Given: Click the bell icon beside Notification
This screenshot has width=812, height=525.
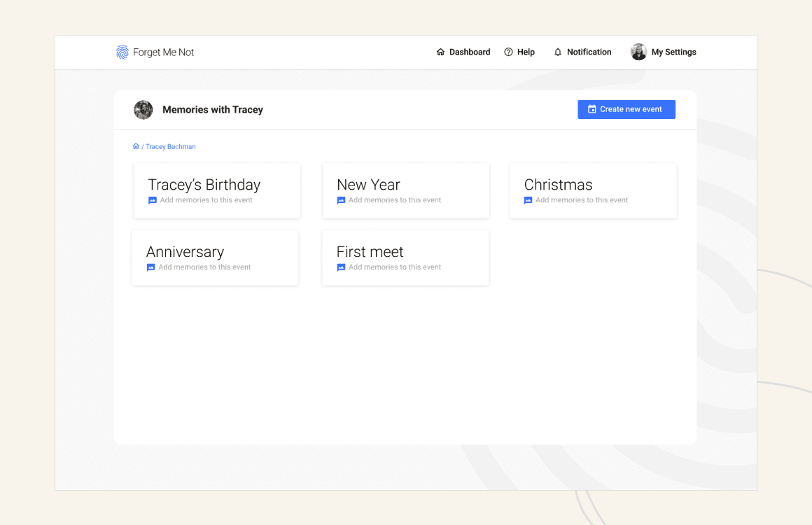Looking at the screenshot, I should pyautogui.click(x=558, y=52).
